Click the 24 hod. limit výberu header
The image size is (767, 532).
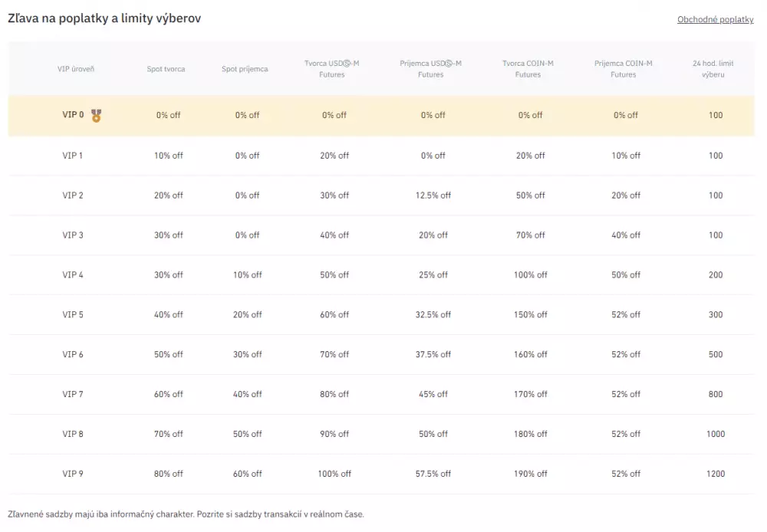713,68
